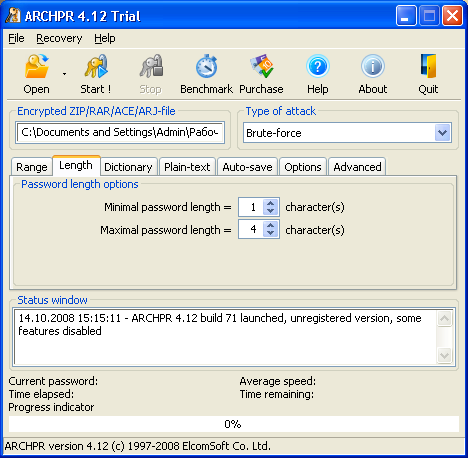The height and width of the screenshot is (458, 468).
Task: Click the encrypted archive file path field
Action: 120,132
